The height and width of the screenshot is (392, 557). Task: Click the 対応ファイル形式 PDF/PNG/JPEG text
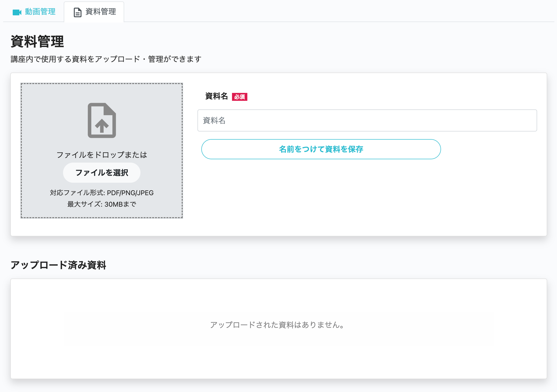102,193
